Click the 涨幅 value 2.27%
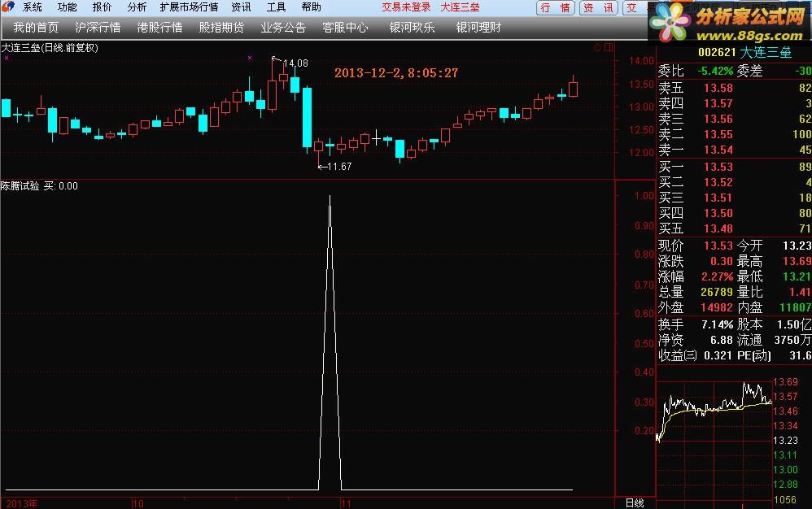 [x=718, y=276]
